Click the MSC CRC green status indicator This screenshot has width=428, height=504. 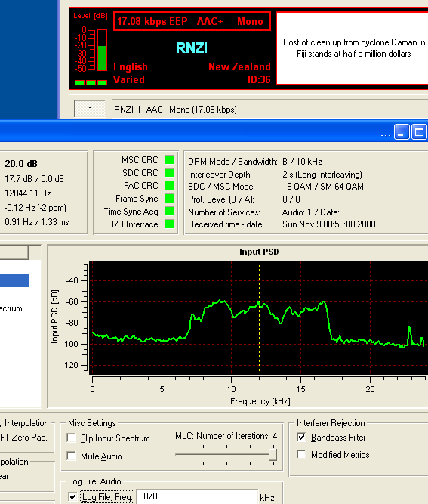[x=169, y=159]
